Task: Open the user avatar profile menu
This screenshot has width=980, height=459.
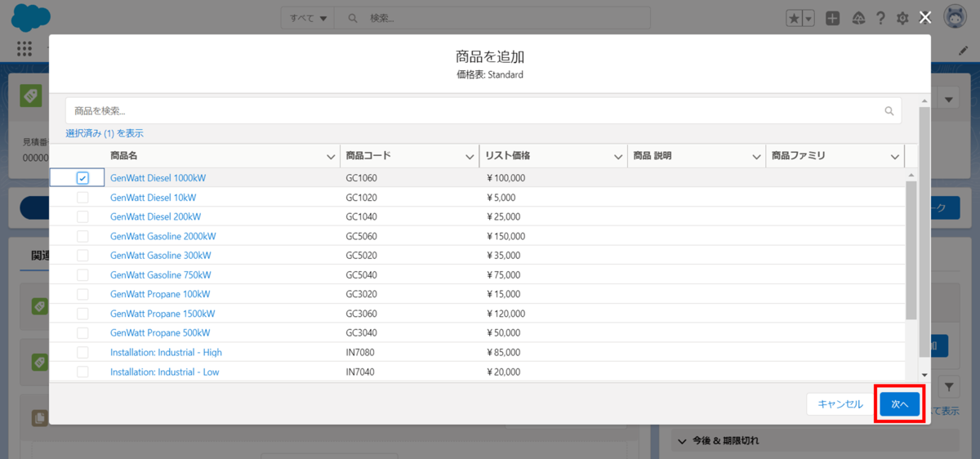Action: pos(955,17)
